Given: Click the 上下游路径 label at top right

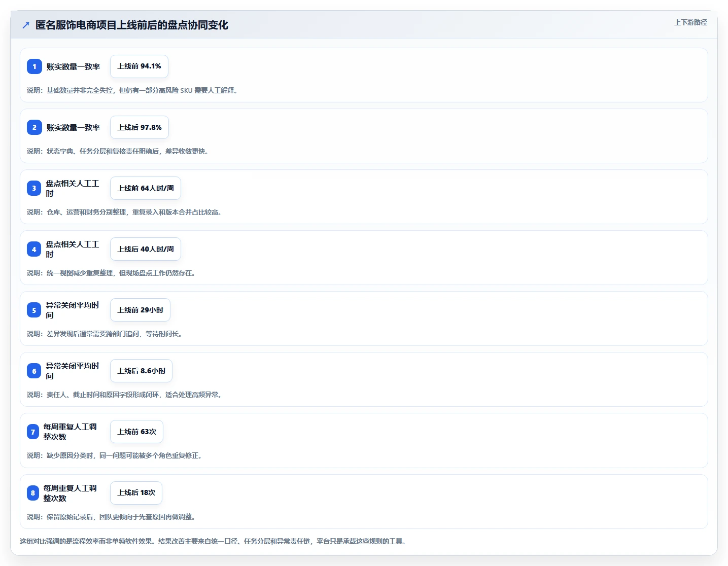Looking at the screenshot, I should tap(690, 22).
